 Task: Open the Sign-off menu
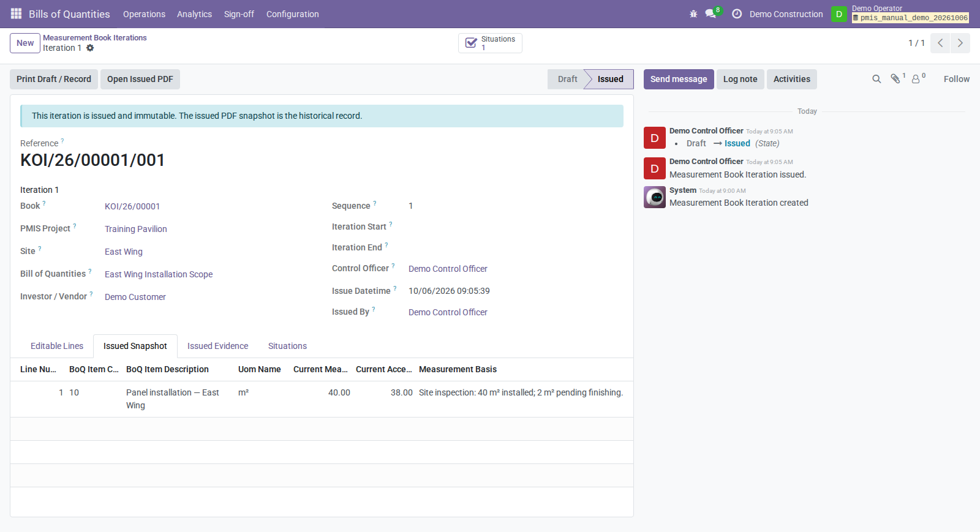pyautogui.click(x=239, y=14)
